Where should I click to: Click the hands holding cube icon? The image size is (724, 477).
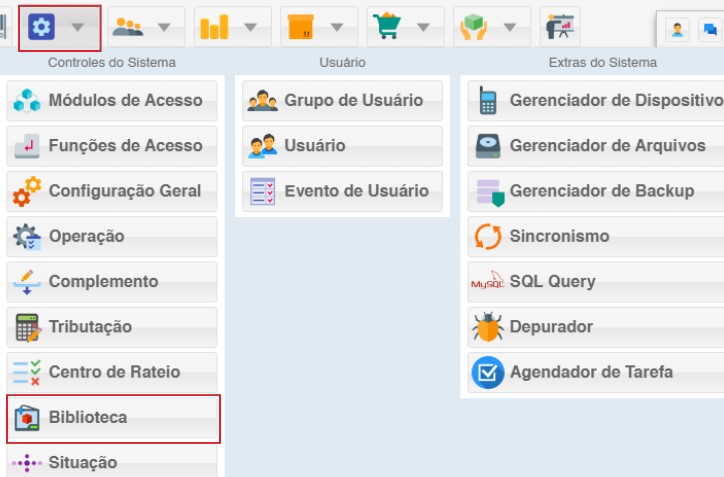pyautogui.click(x=472, y=27)
